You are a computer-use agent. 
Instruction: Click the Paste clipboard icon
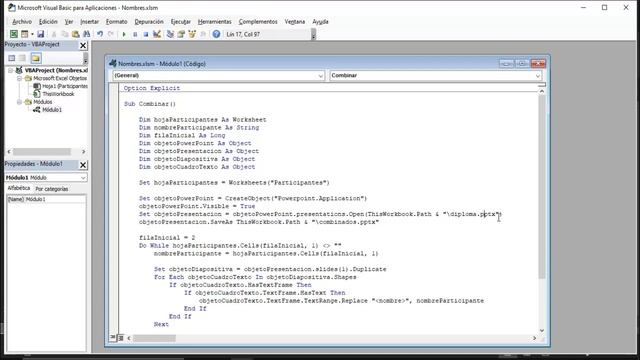[76, 34]
